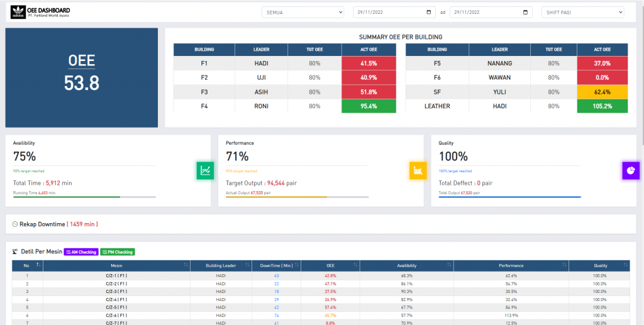Image resolution: width=644 pixels, height=325 pixels.
Task: Click the clock icon beside Rekap Downtime
Action: (x=15, y=224)
